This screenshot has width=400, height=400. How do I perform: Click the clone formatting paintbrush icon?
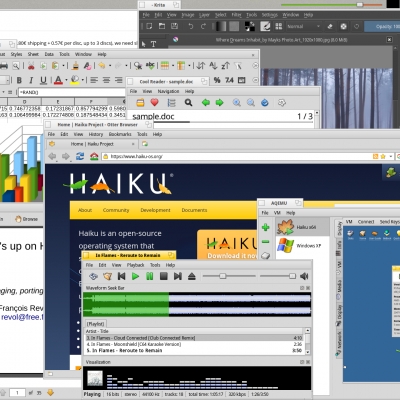point(75,66)
